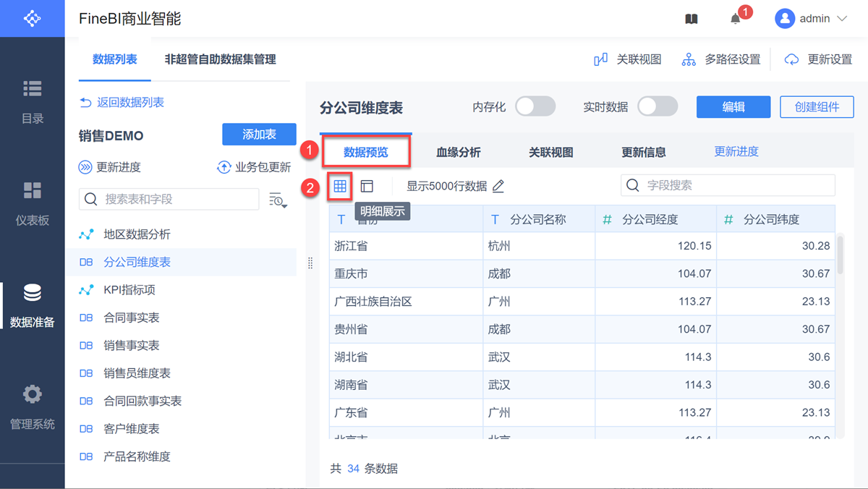
Task: Open the Dashboard sidebar section
Action: (33, 203)
